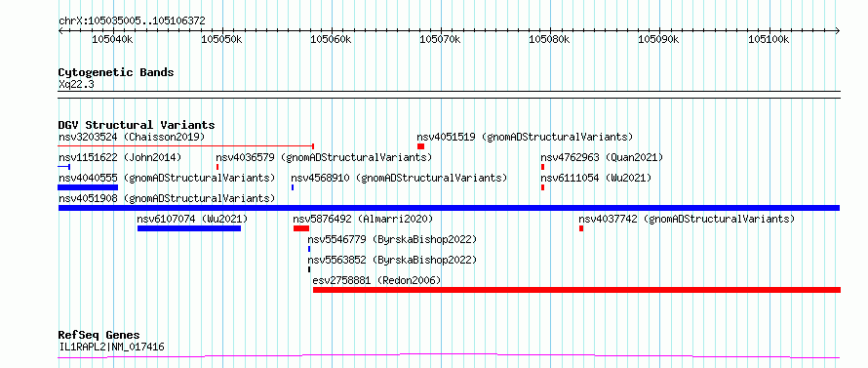Click the red nsv5876492 variant block
Image resolution: width=868 pixels, height=368 pixels.
click(x=301, y=228)
